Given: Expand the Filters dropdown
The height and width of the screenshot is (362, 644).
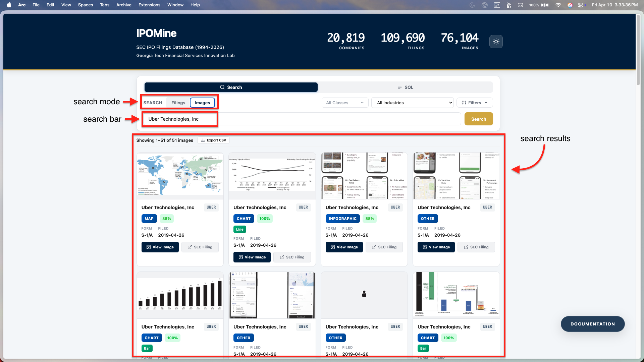Looking at the screenshot, I should click(475, 103).
